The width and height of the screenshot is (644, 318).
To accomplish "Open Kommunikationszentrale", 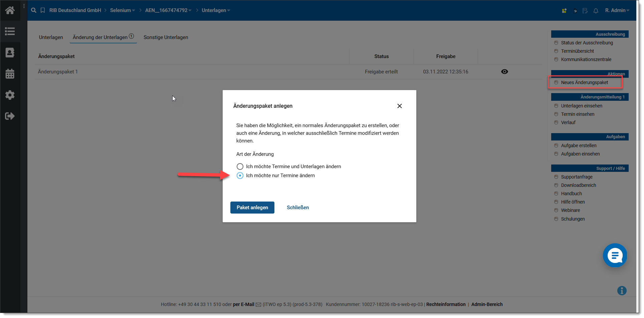I will pos(586,59).
